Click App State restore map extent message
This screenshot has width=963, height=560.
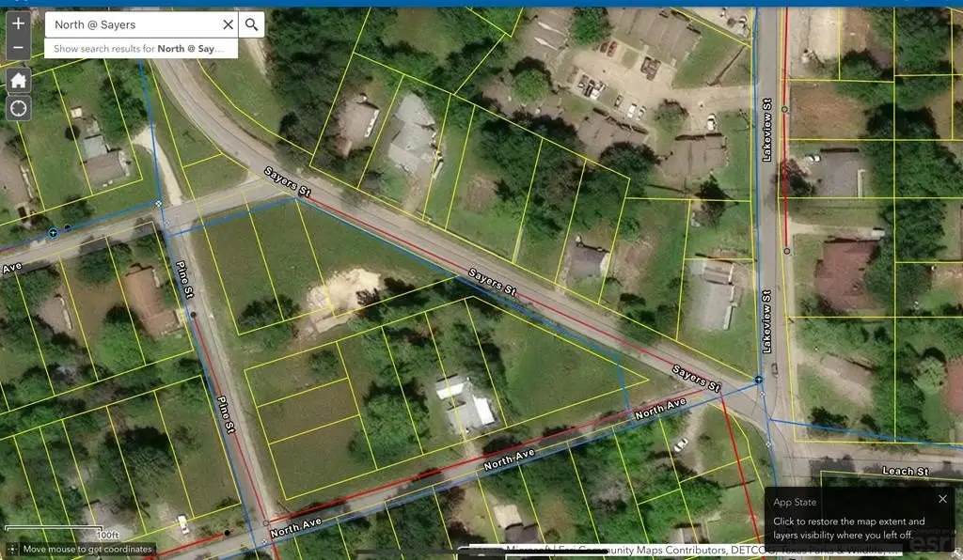point(848,527)
